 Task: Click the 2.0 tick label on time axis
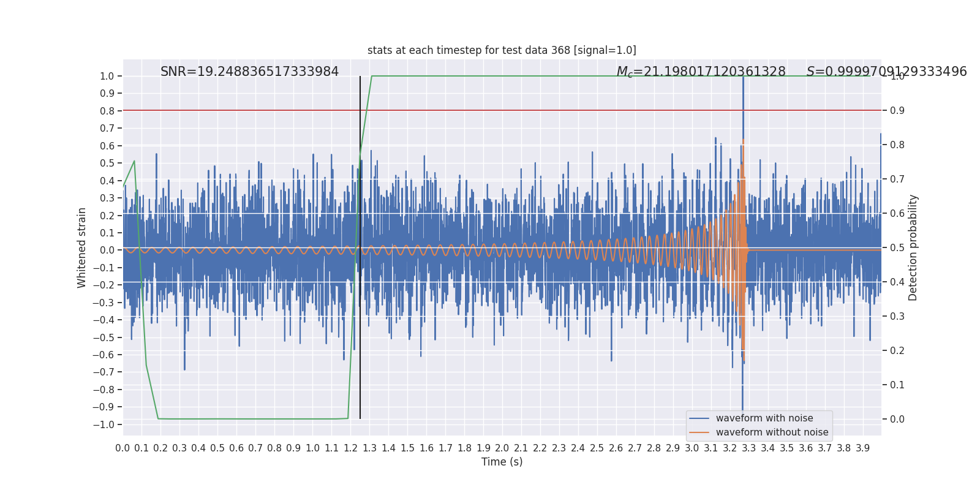tap(502, 448)
